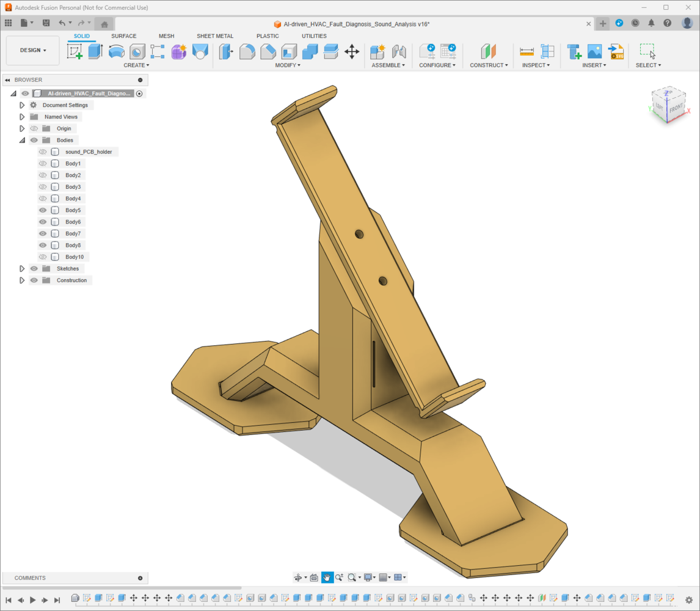Select the Create Sketch tool
Image resolution: width=700 pixels, height=611 pixels.
75,51
